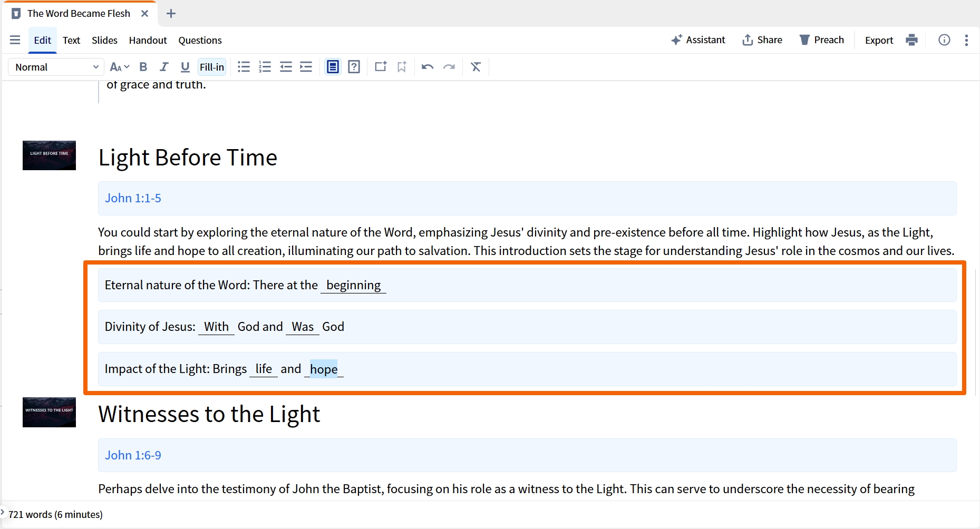Screen dimensions: 980x529
Task: Toggle the Fill-in button
Action: (x=212, y=67)
